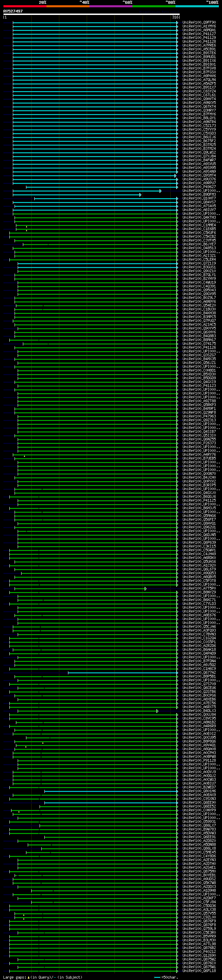This screenshot has height=980, width=222.
Task: Select hit label UniRef100_A7T5P0
Action: pos(199,589)
